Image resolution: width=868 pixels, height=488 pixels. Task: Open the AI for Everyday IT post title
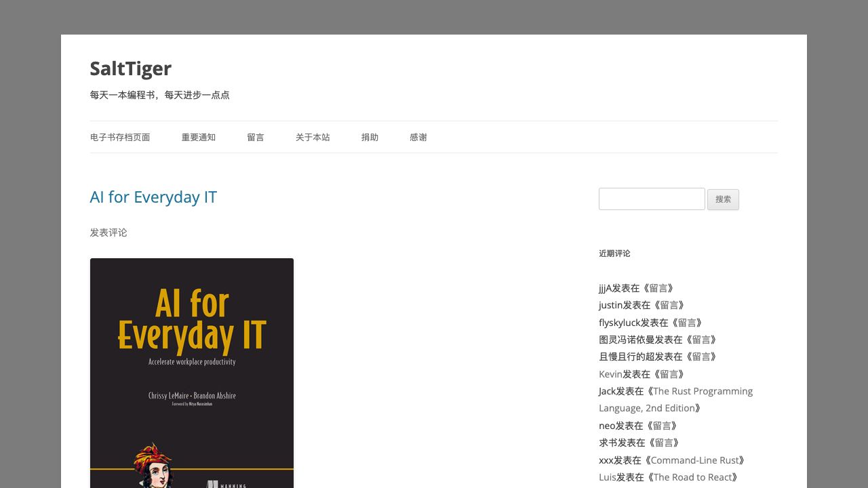pyautogui.click(x=153, y=197)
